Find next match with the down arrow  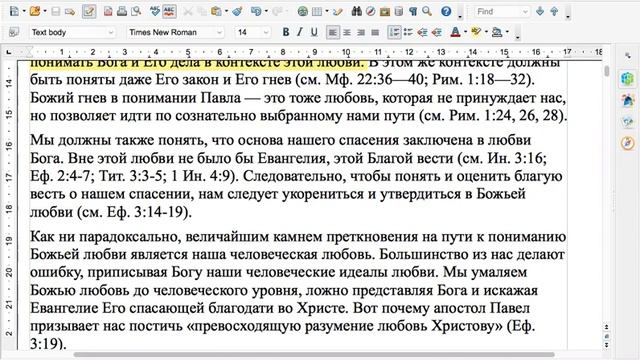[540, 11]
